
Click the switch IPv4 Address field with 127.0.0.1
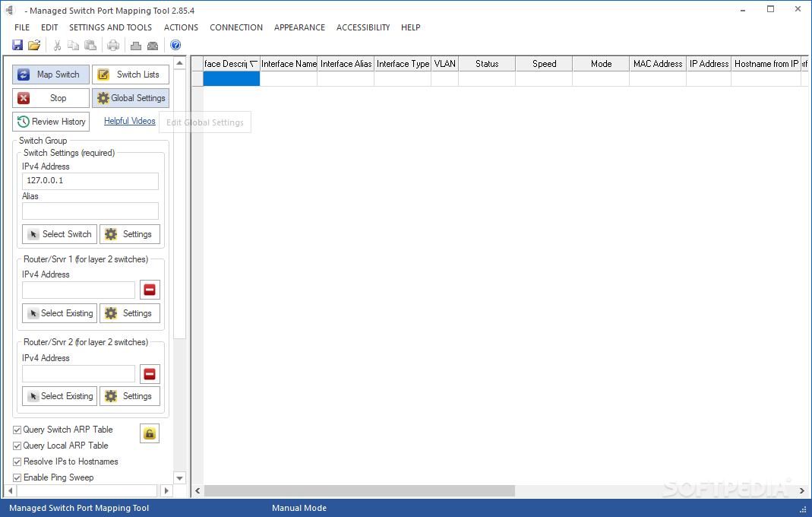tap(90, 181)
